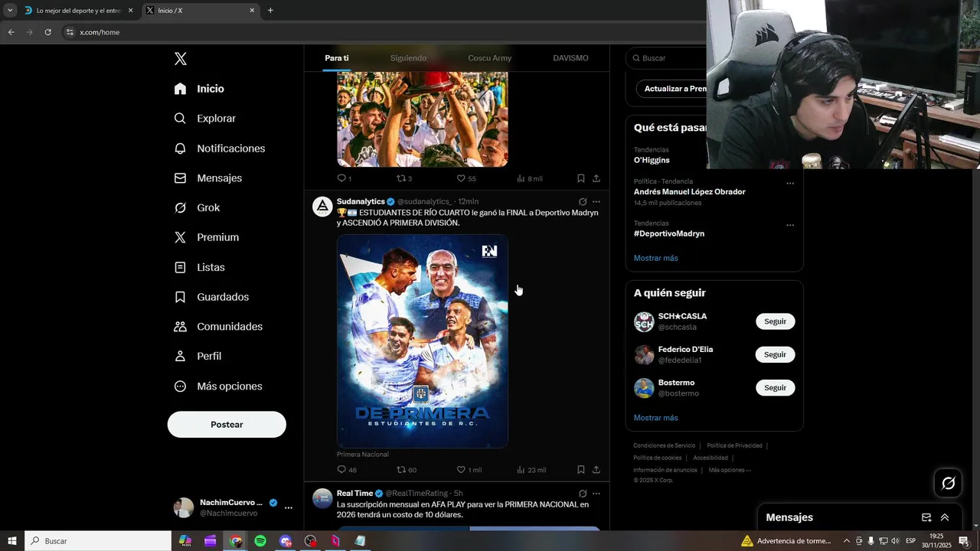Open the #DeportivoMadryn trend
Viewport: 980px width, 551px height.
coord(669,233)
